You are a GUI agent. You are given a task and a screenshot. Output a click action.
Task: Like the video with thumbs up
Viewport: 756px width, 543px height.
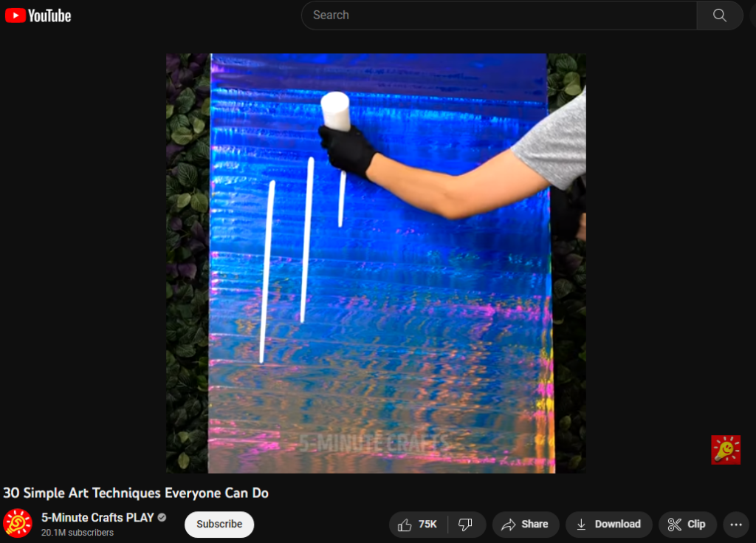pos(405,525)
